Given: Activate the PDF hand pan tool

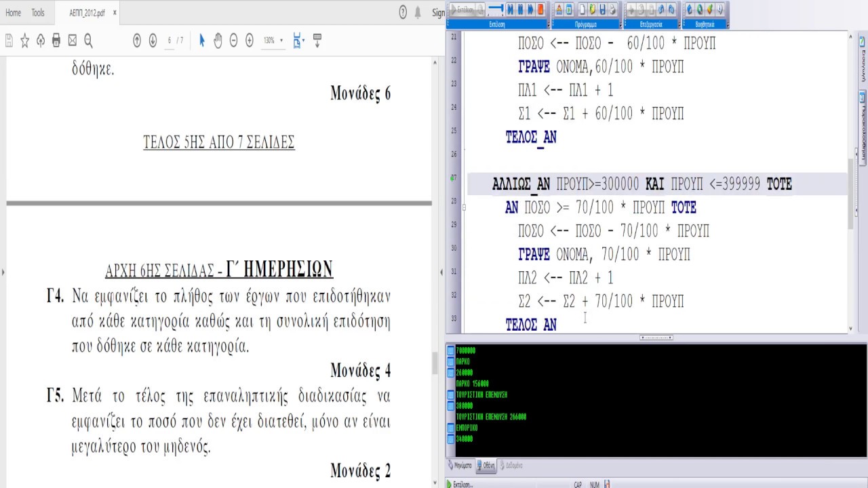Looking at the screenshot, I should pyautogui.click(x=218, y=41).
